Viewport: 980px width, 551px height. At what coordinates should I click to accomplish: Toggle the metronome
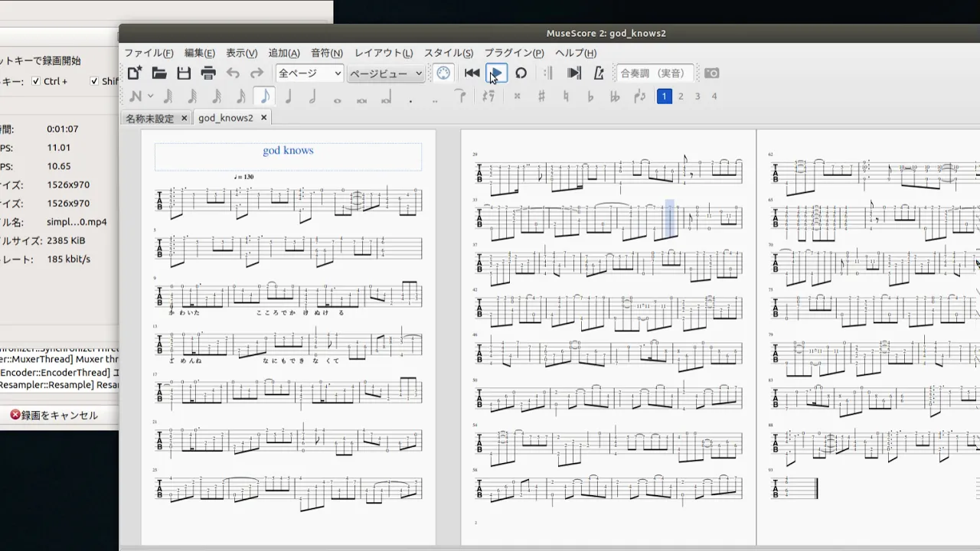point(599,73)
